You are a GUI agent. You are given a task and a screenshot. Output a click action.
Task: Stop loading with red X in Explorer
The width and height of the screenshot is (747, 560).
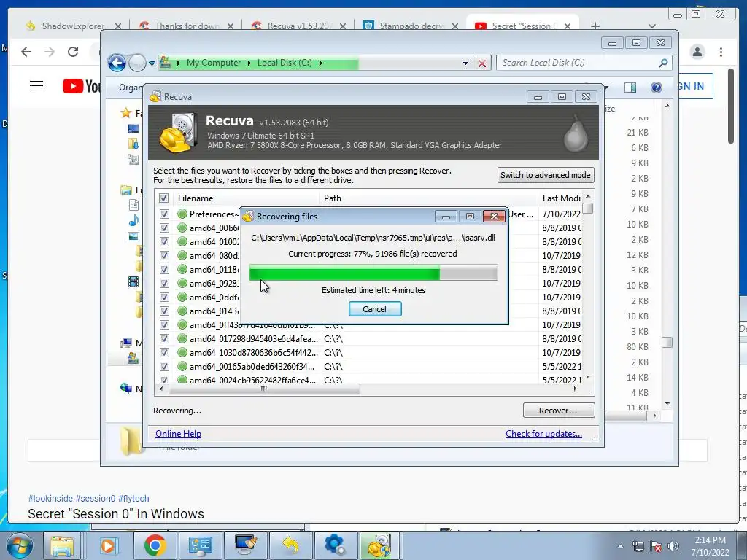tap(482, 63)
